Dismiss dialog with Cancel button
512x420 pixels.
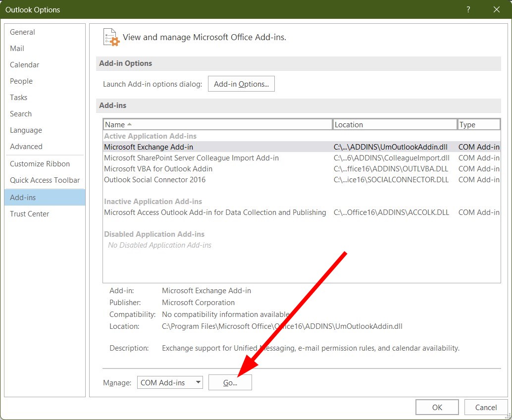coord(486,407)
